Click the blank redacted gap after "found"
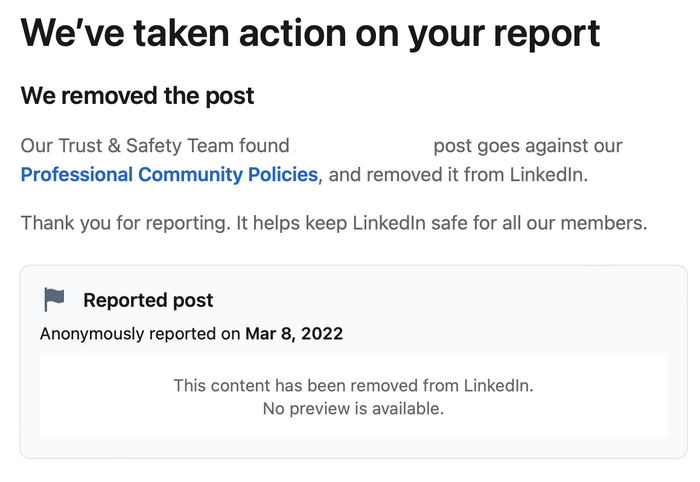 (360, 146)
